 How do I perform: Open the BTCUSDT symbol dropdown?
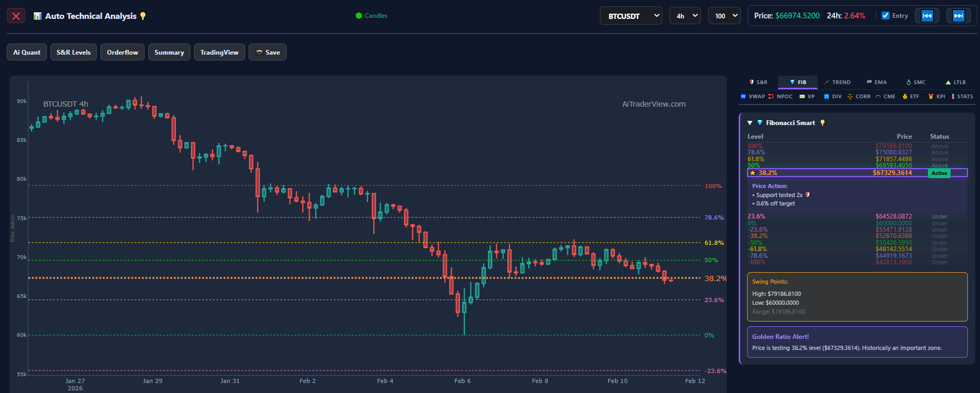coord(630,16)
